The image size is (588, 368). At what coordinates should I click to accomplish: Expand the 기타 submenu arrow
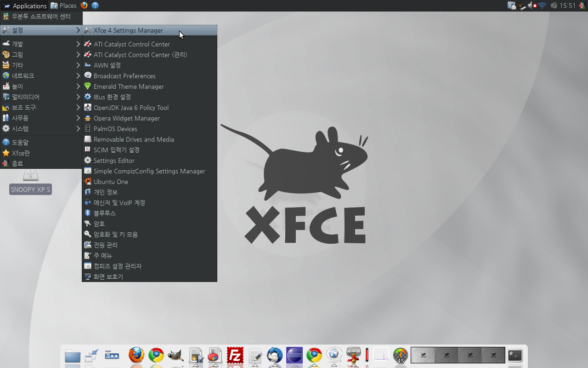coord(78,65)
